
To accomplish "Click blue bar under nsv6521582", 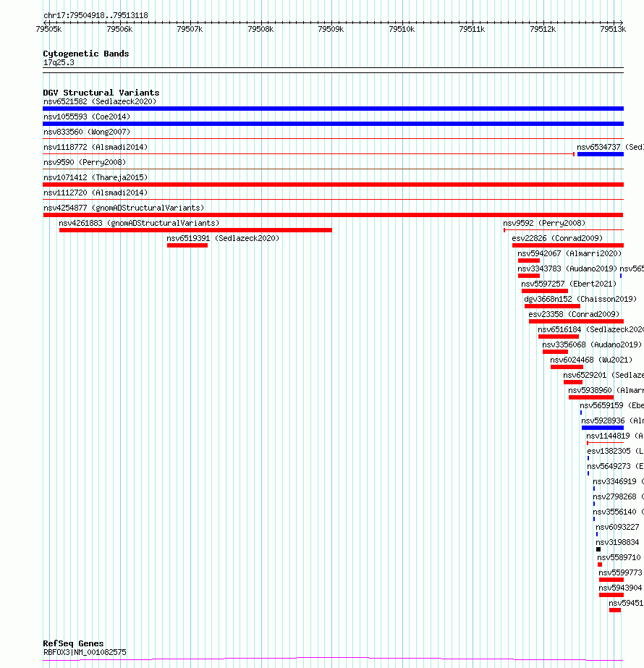I will (333, 109).
